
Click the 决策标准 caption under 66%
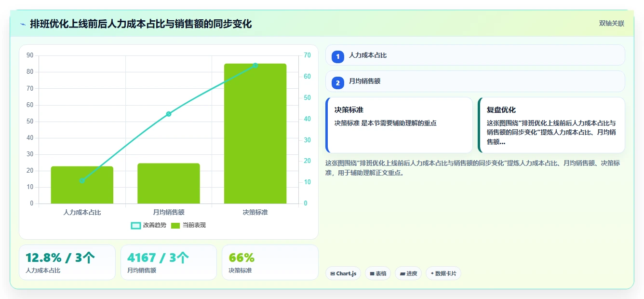[x=240, y=271]
